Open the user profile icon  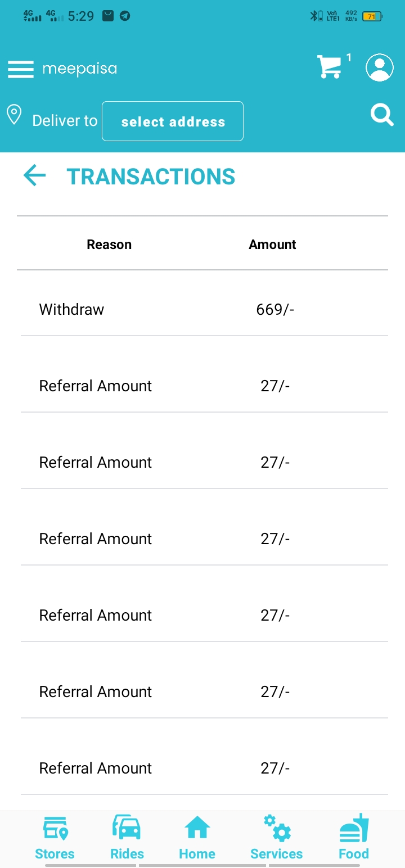pyautogui.click(x=380, y=67)
